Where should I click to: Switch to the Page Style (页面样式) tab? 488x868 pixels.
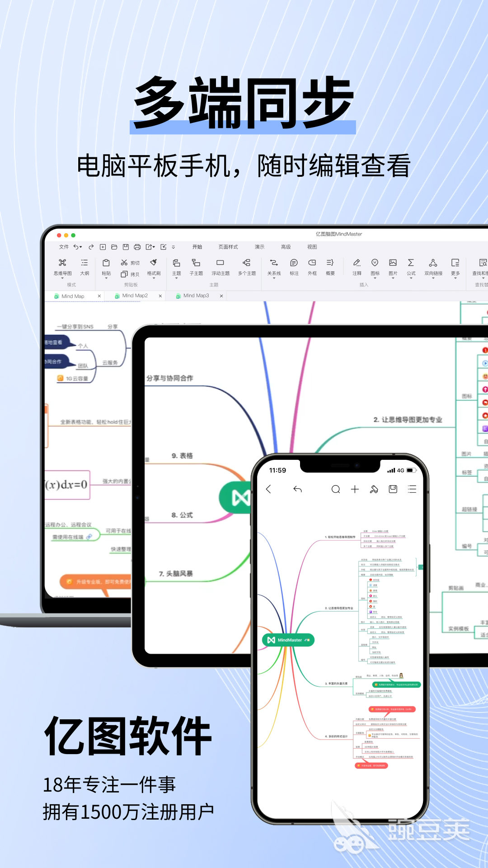point(228,247)
